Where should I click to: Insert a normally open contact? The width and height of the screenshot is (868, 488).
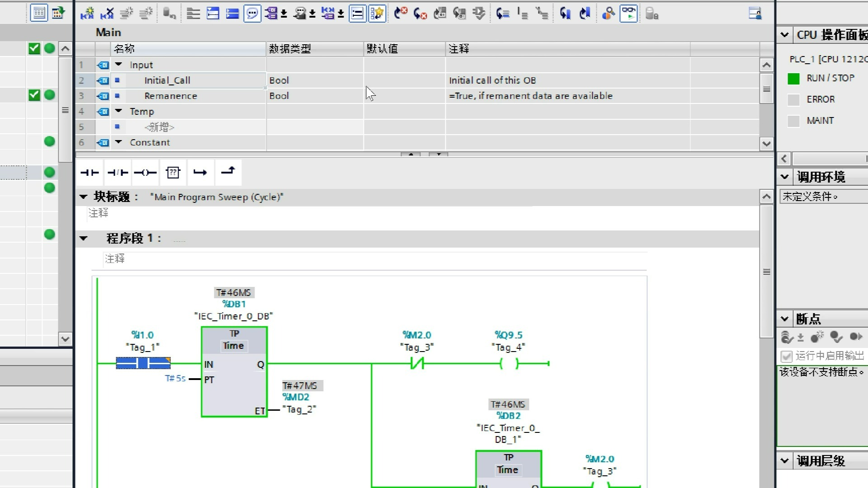click(90, 173)
